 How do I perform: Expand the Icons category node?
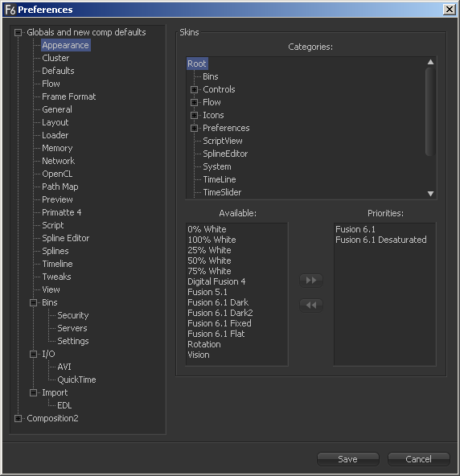[x=194, y=115]
